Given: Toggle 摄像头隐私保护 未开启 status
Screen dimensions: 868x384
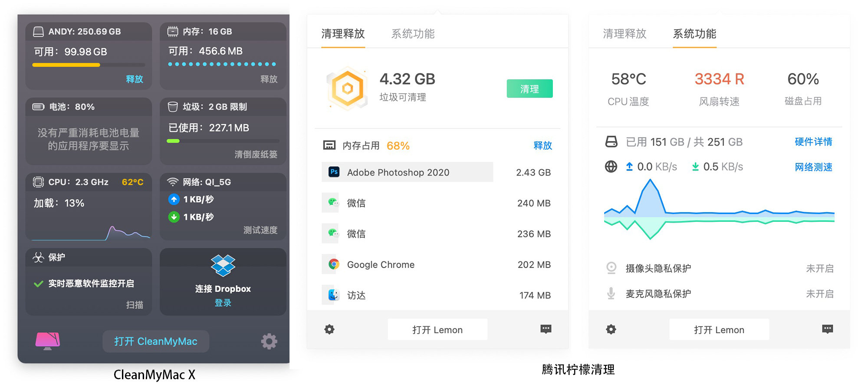Looking at the screenshot, I should pos(819,269).
